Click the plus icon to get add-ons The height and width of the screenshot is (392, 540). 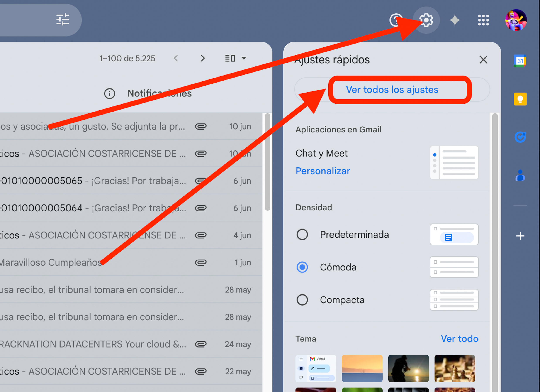click(x=520, y=236)
